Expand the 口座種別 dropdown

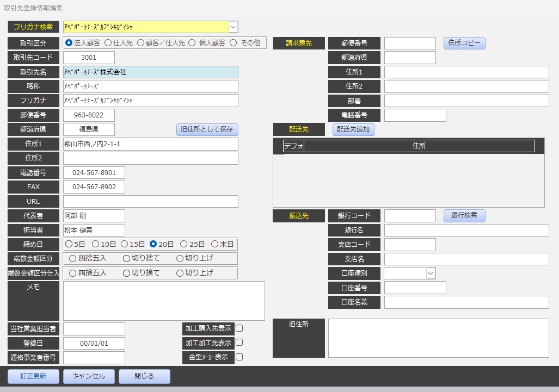click(x=430, y=273)
